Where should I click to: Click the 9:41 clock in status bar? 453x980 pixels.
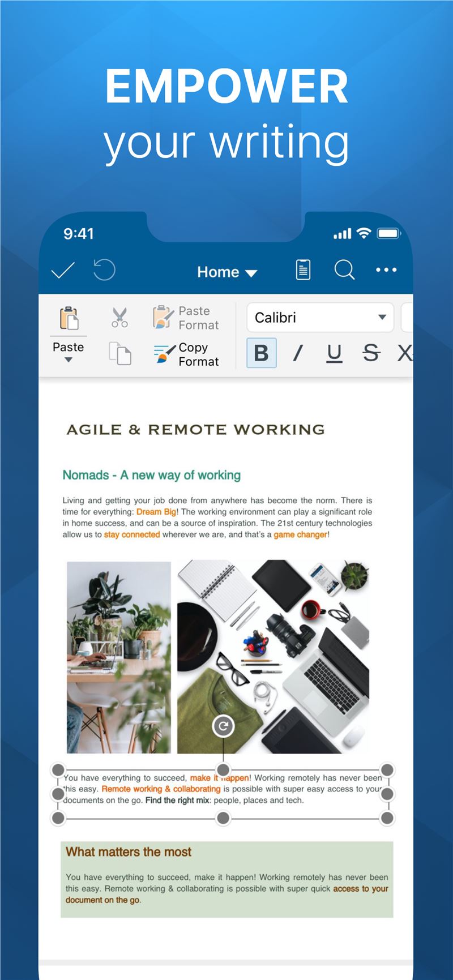coord(79,233)
